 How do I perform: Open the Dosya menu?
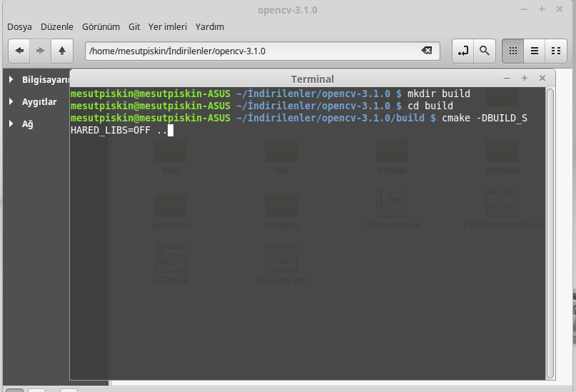[19, 26]
